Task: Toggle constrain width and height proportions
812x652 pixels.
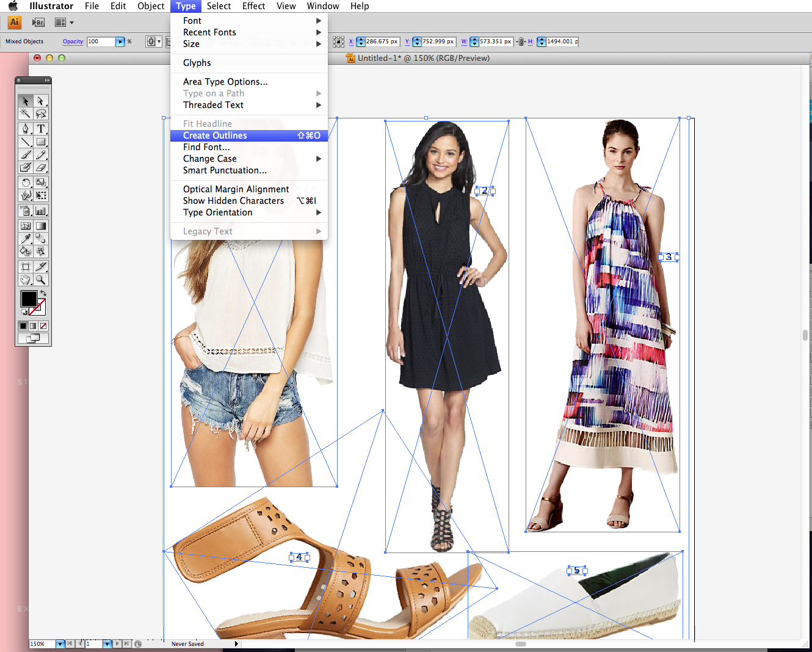Action: (521, 42)
